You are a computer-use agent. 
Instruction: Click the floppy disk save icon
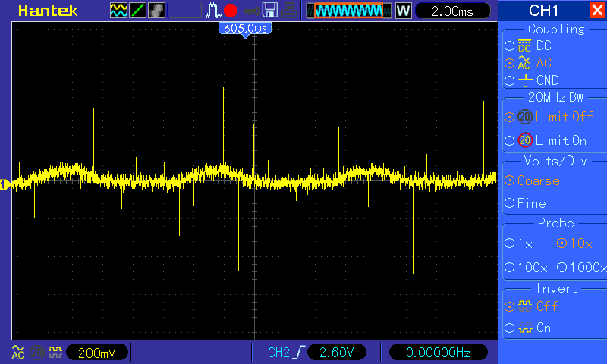click(270, 11)
